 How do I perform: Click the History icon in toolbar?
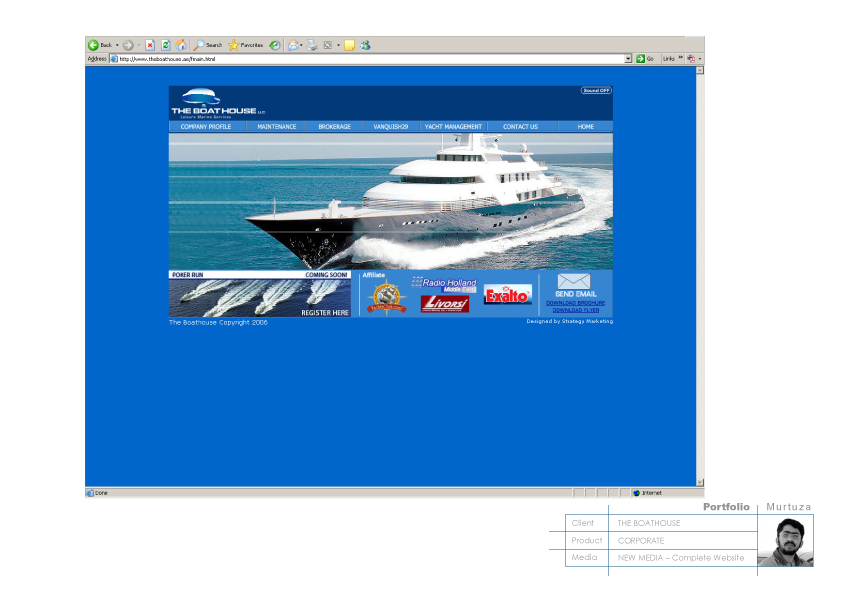[274, 45]
